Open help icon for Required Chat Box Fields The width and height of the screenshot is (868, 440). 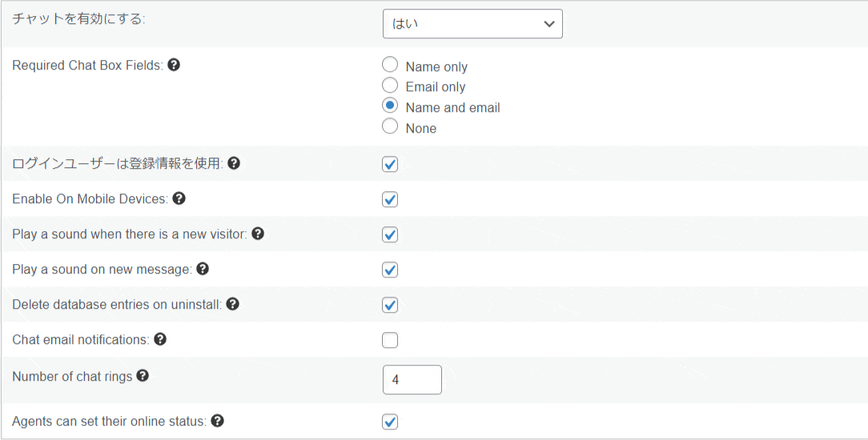174,66
